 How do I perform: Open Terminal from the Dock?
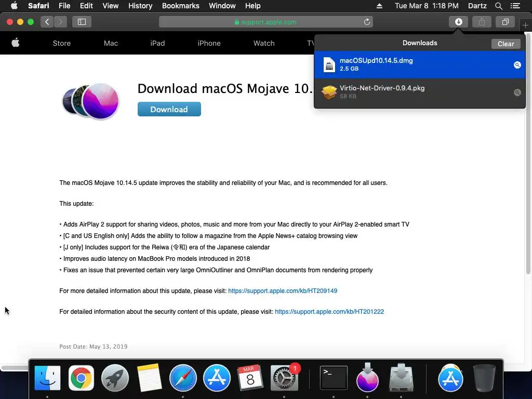pos(334,378)
